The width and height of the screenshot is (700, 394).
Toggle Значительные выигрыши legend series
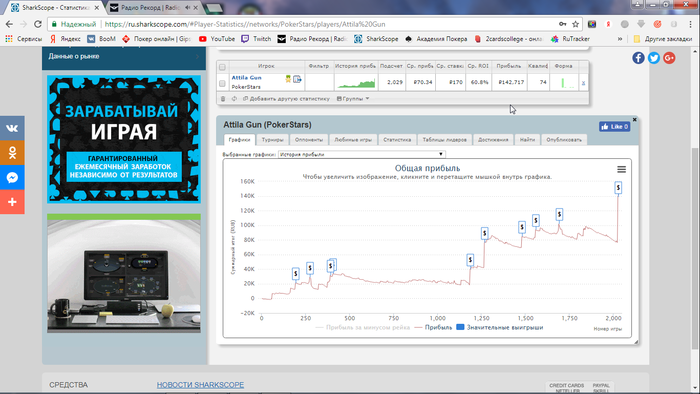click(x=500, y=328)
